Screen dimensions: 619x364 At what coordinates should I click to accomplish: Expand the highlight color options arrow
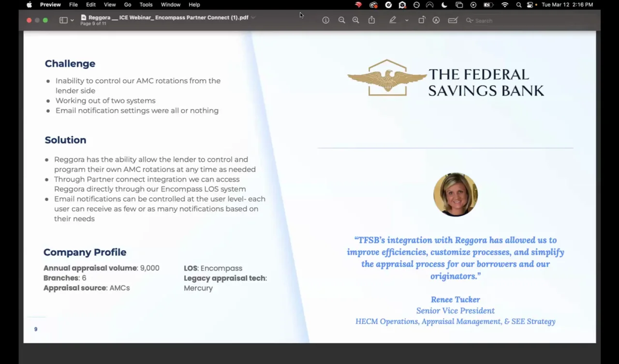pos(407,20)
